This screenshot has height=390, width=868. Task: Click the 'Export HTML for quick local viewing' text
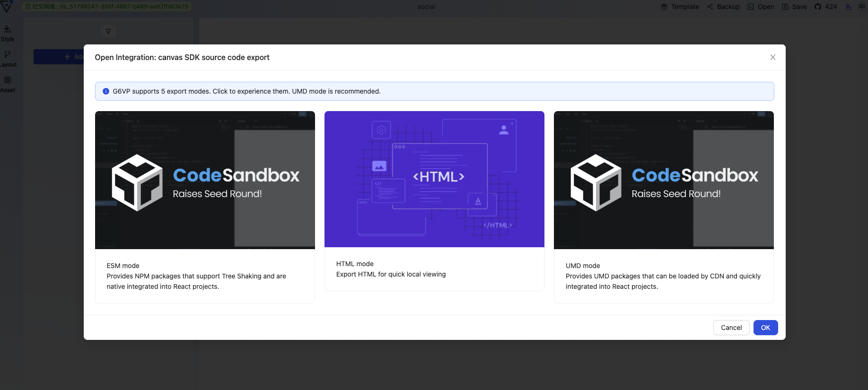tap(391, 274)
